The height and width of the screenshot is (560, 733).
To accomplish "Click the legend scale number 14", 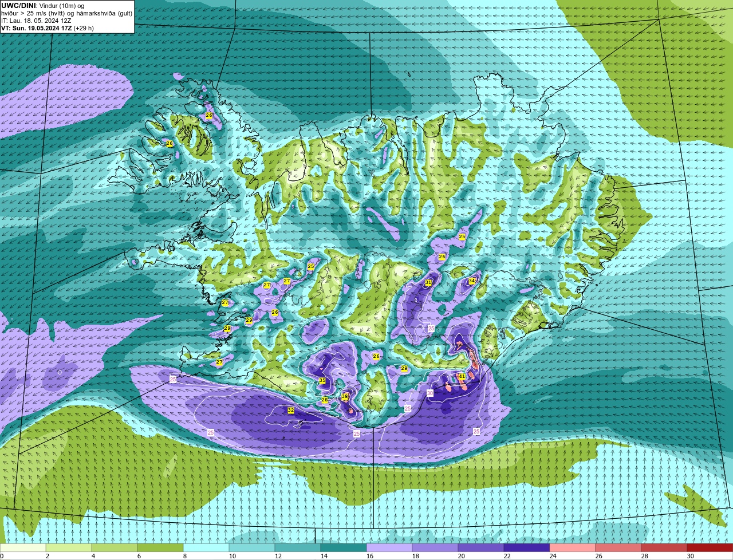I will [x=324, y=556].
